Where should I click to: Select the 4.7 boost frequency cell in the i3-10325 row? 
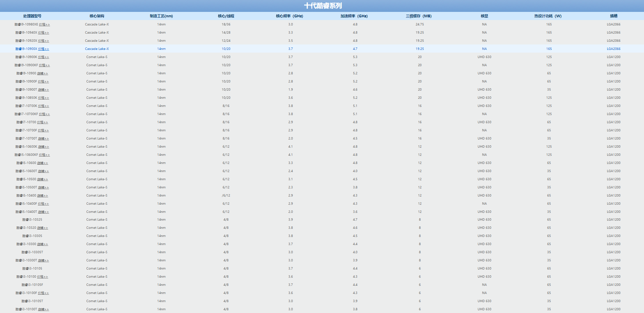coord(355,220)
